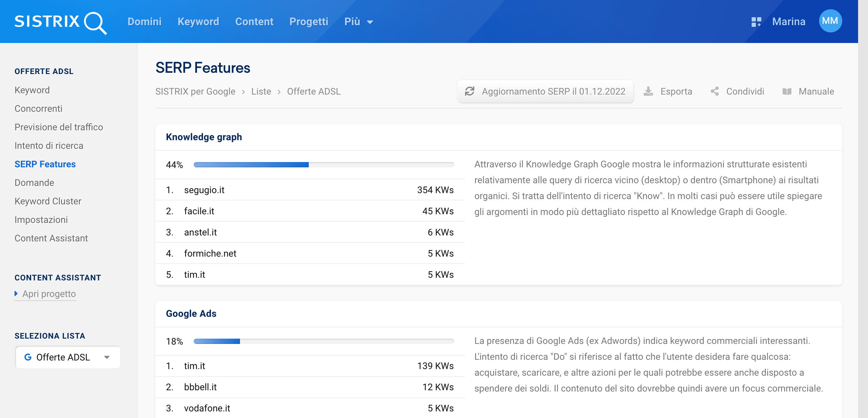
Task: Select segugio.it row in Knowledge graph
Action: 310,190
